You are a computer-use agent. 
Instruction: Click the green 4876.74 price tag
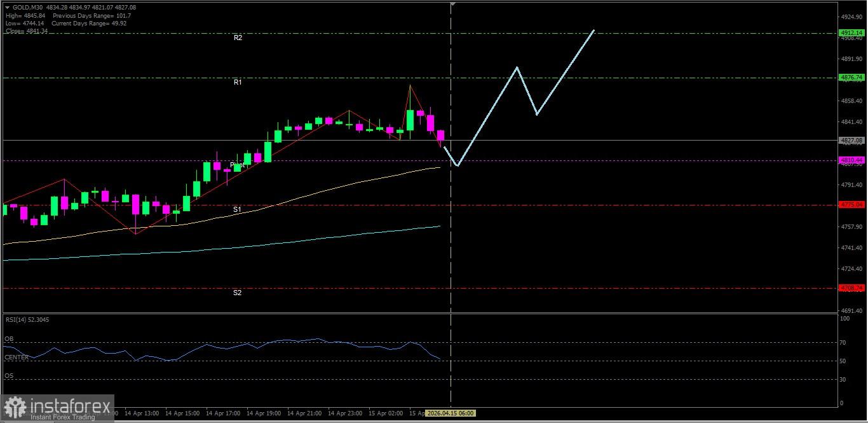[851, 78]
